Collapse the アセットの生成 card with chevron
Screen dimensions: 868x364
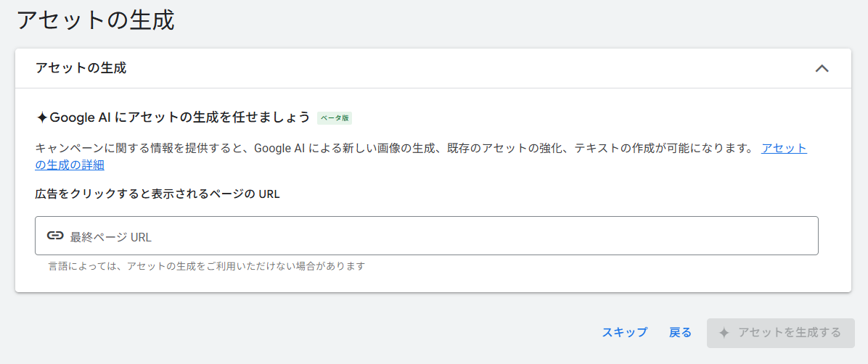[x=822, y=69]
